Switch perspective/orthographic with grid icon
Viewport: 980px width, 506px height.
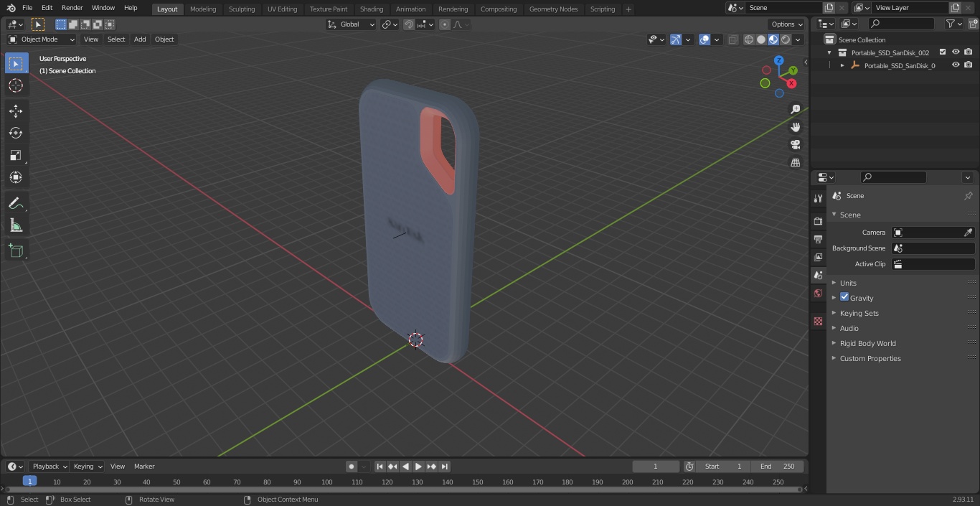795,163
